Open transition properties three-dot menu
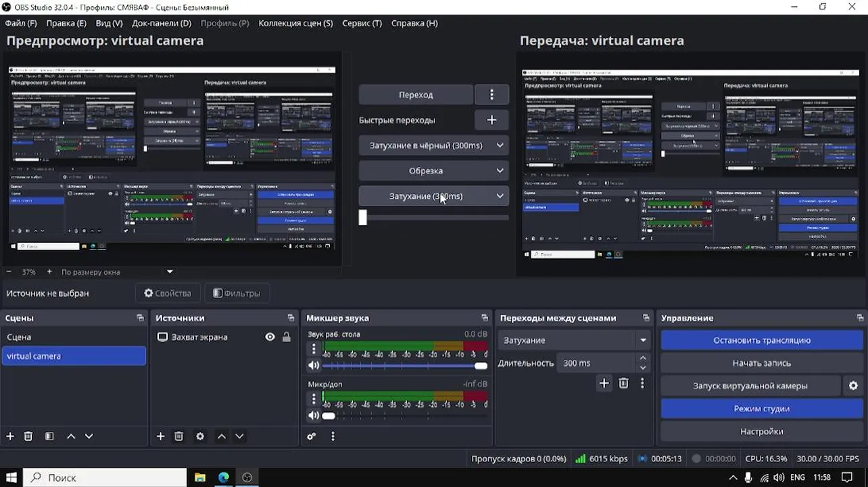The width and height of the screenshot is (868, 487). tap(642, 384)
